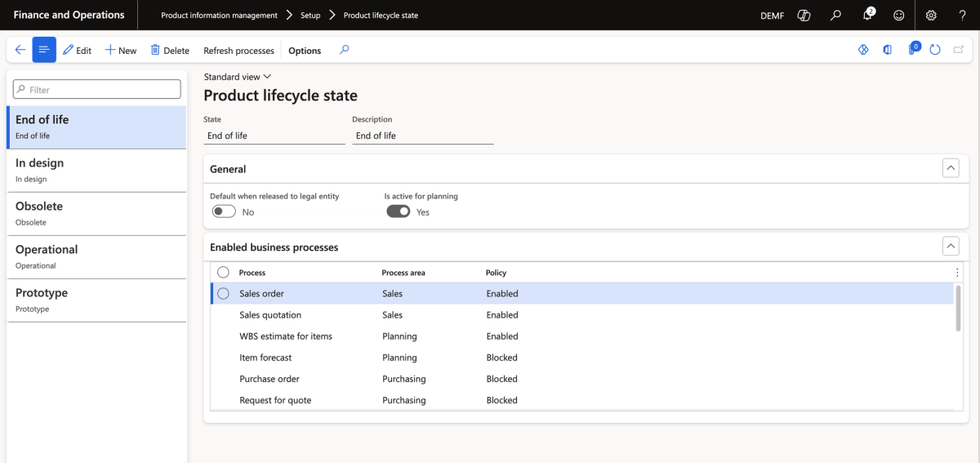Viewport: 980px width, 463px height.
Task: Click Refresh processes
Action: [x=238, y=50]
